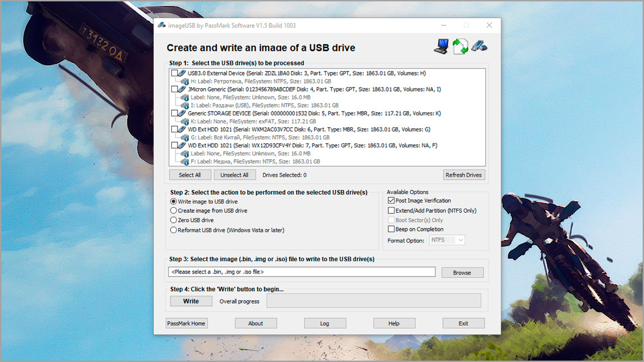Toggle Post Image Verification option
The width and height of the screenshot is (644, 362).
tap(391, 201)
